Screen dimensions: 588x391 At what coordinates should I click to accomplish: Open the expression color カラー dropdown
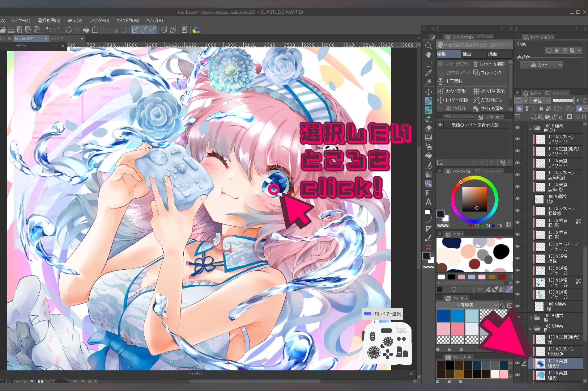pyautogui.click(x=542, y=65)
